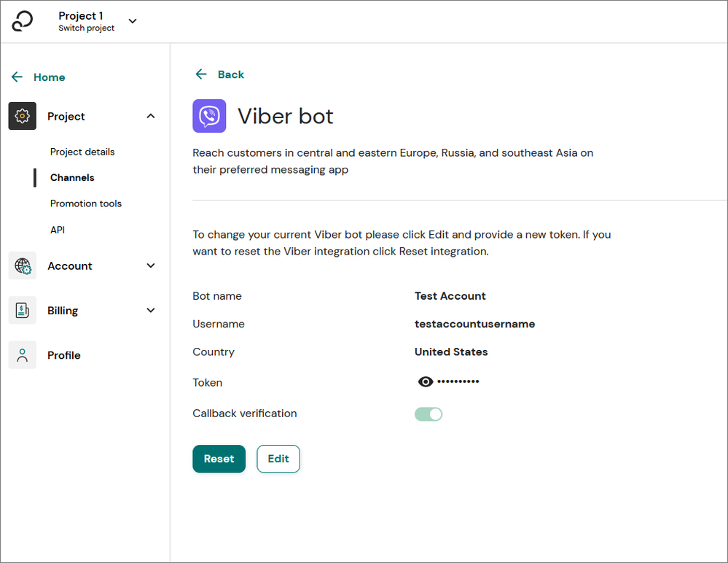Viewport: 728px width, 563px height.
Task: Click the Callback verification label
Action: (x=245, y=413)
